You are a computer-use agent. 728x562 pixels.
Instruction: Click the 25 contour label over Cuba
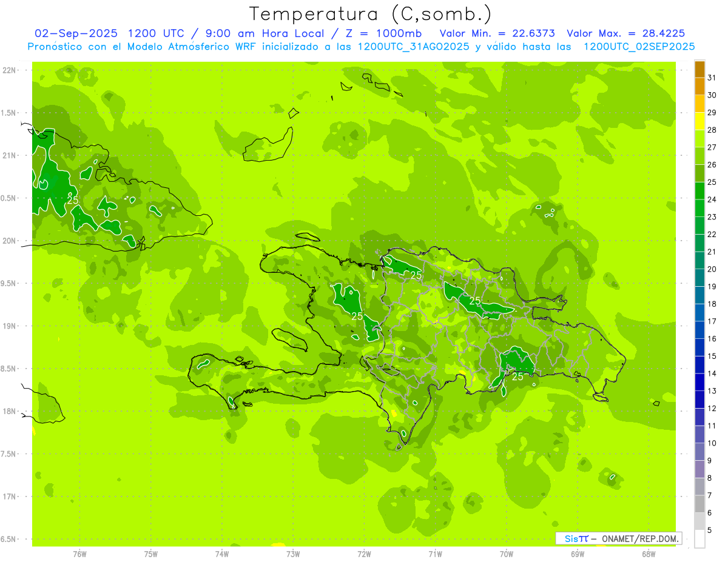[x=73, y=199]
